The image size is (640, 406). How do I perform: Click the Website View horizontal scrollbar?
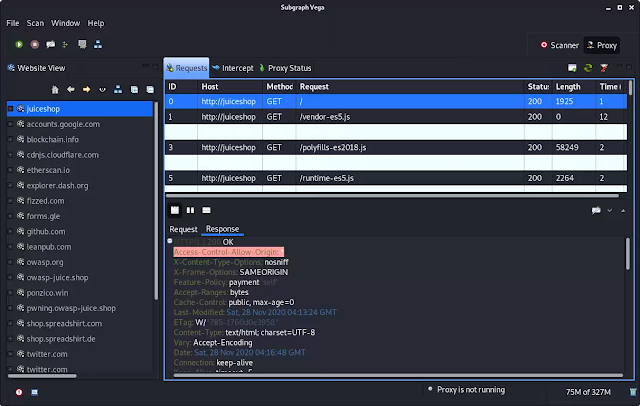[42, 376]
